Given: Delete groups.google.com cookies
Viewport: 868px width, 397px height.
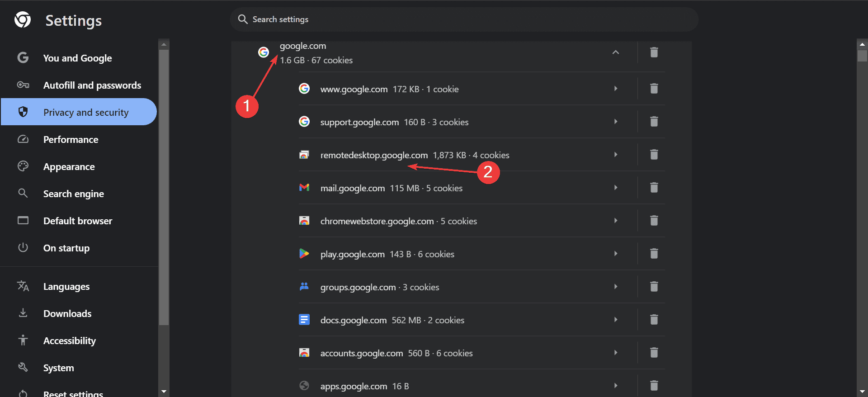Looking at the screenshot, I should (x=654, y=287).
